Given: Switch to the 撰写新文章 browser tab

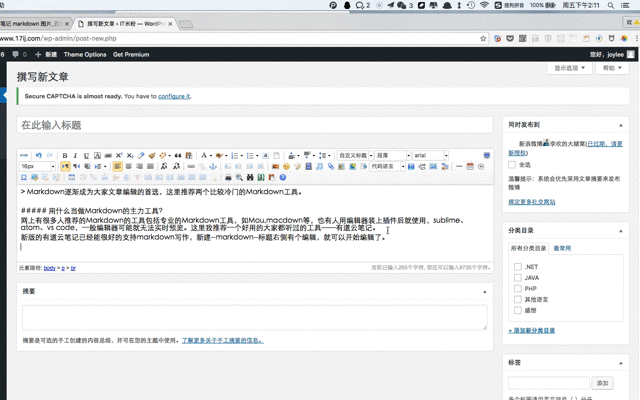Looking at the screenshot, I should (124, 24).
